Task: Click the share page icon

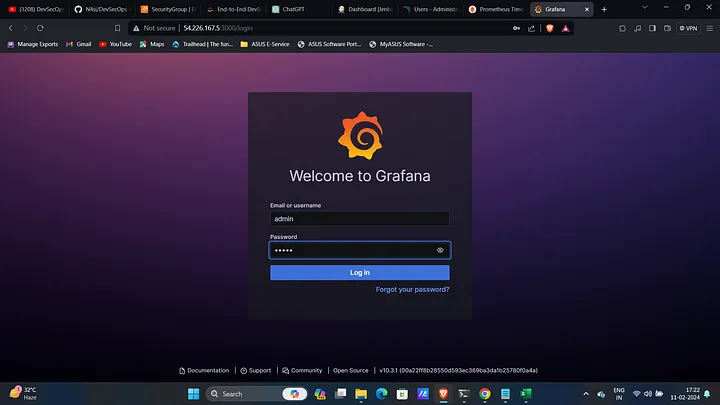Action: pyautogui.click(x=531, y=28)
